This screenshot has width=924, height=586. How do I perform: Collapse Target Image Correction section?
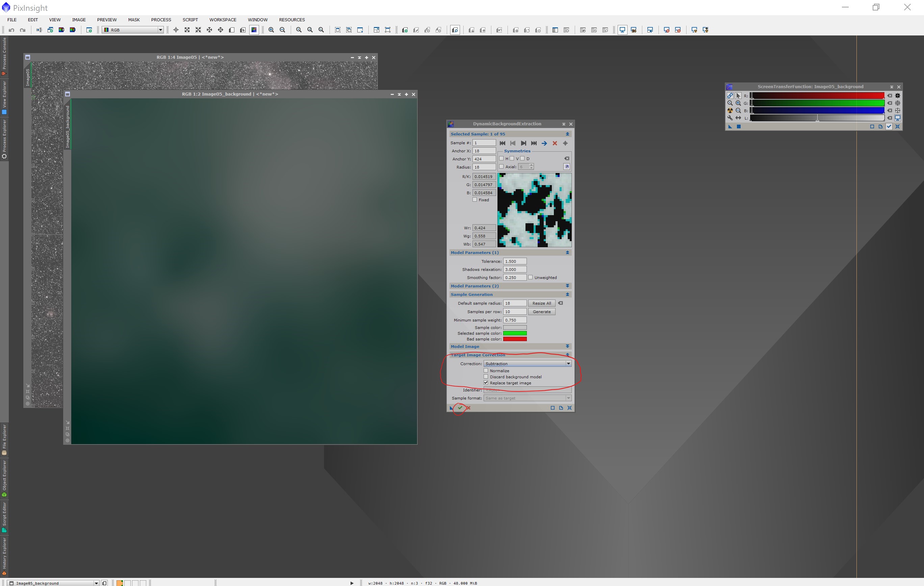click(567, 355)
